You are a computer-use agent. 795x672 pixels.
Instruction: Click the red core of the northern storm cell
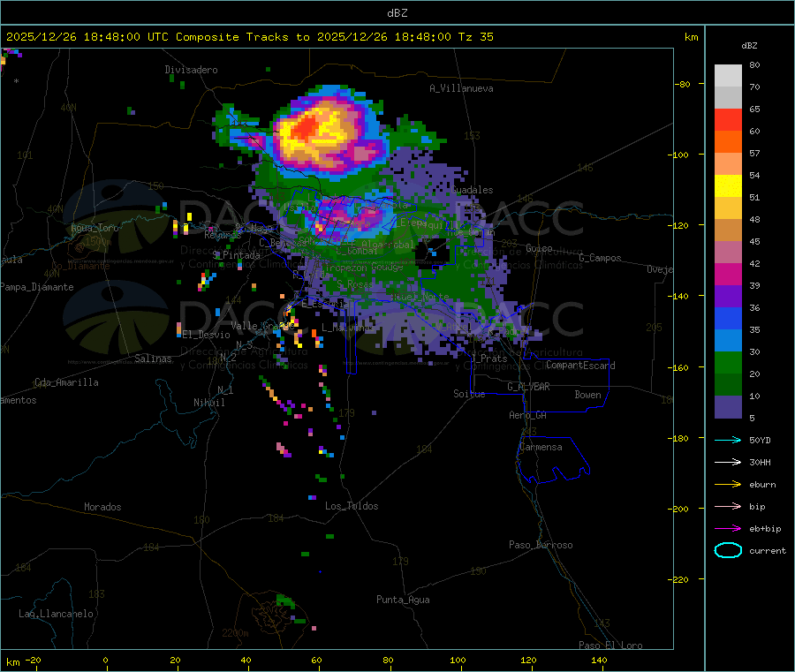pos(306,126)
